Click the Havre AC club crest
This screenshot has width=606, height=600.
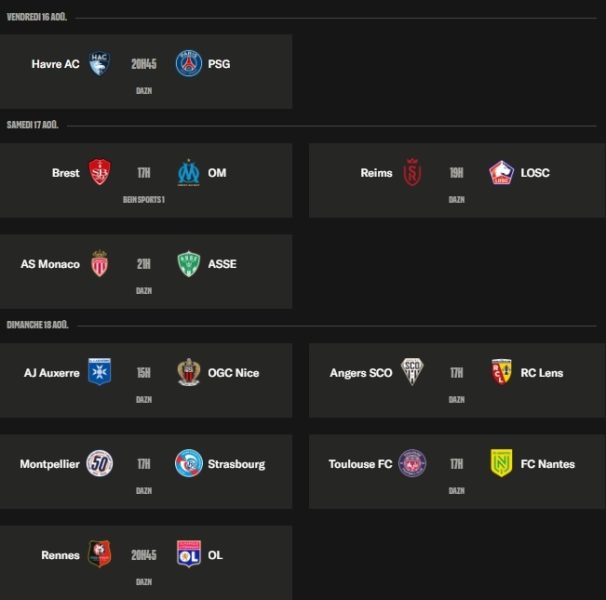point(99,63)
